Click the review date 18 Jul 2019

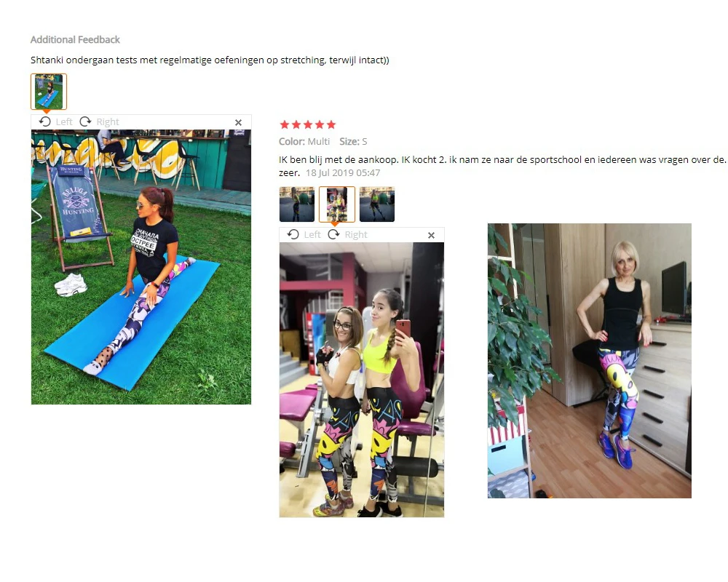[x=343, y=172]
